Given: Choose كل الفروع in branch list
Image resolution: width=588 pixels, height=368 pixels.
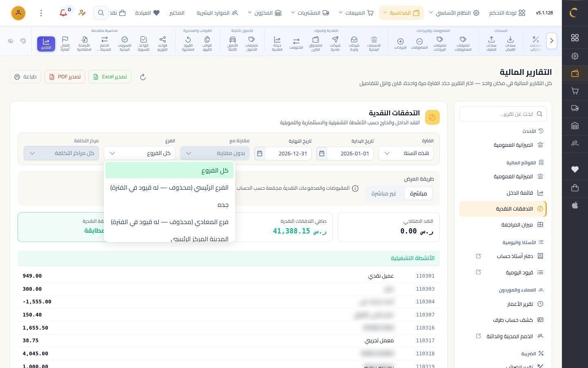Looking at the screenshot, I should click(169, 171).
